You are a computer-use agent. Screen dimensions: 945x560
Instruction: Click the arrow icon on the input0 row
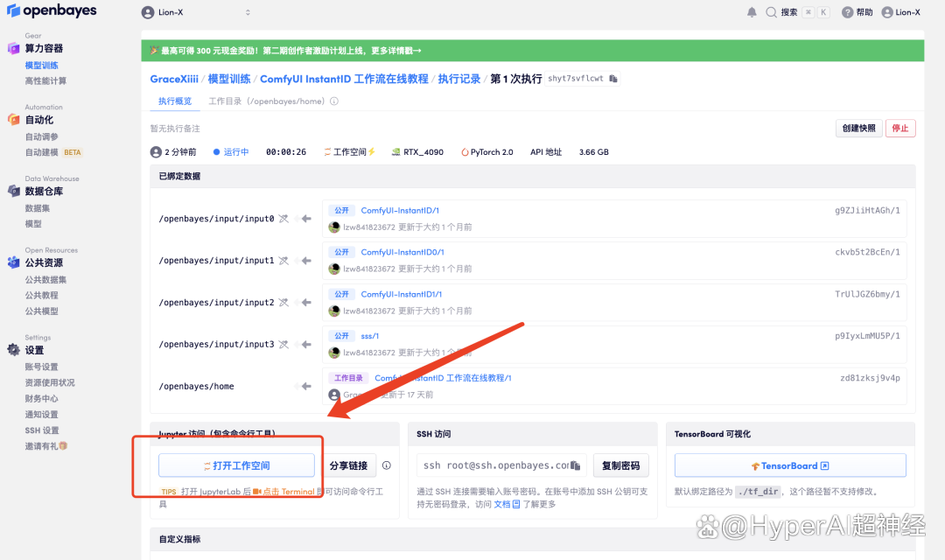tap(306, 218)
